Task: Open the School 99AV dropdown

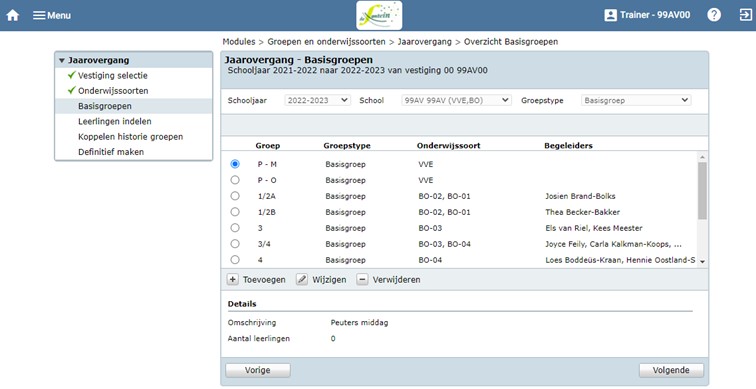Action: [457, 100]
